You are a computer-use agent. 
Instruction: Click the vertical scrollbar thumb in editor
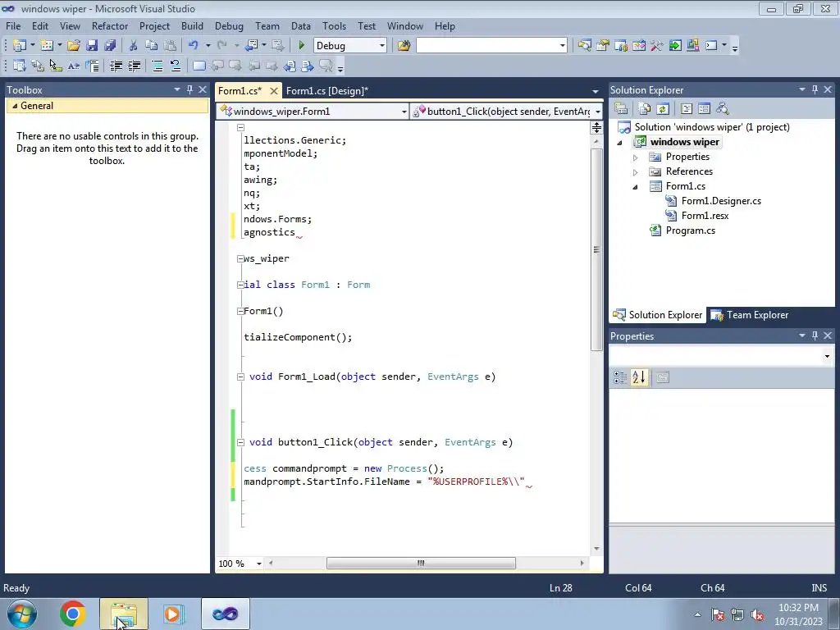[x=596, y=249]
